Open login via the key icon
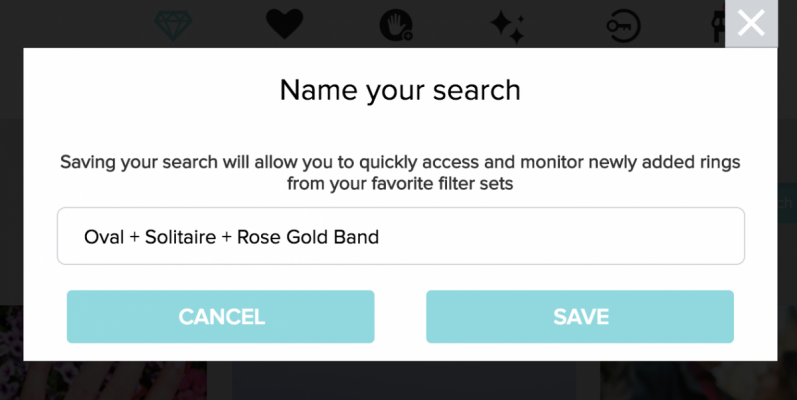 624,25
